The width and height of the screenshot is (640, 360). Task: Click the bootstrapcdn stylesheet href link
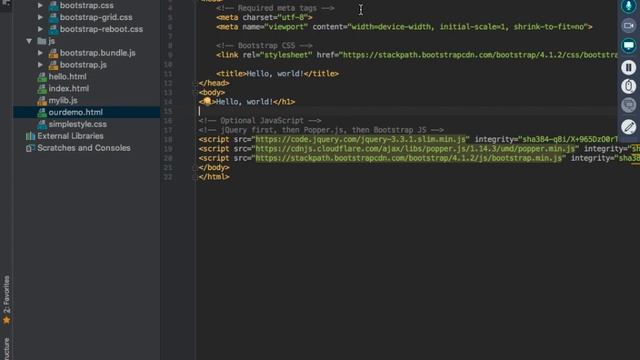pyautogui.click(x=480, y=55)
